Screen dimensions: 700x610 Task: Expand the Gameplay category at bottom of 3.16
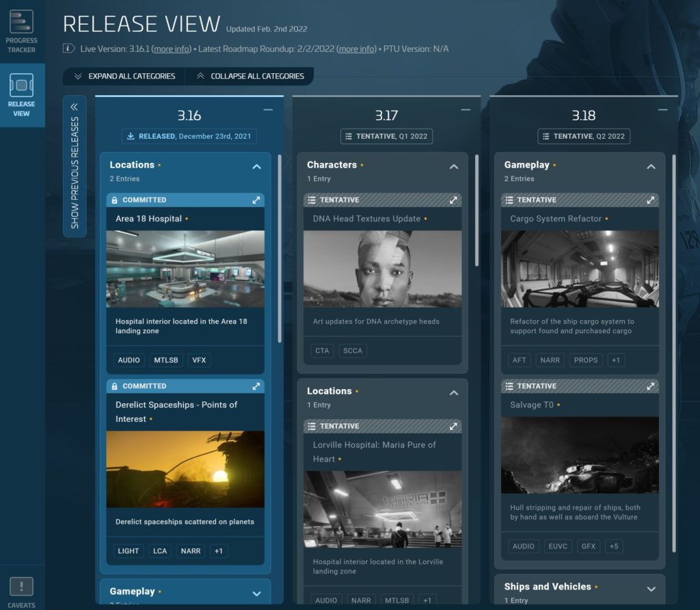(x=256, y=592)
